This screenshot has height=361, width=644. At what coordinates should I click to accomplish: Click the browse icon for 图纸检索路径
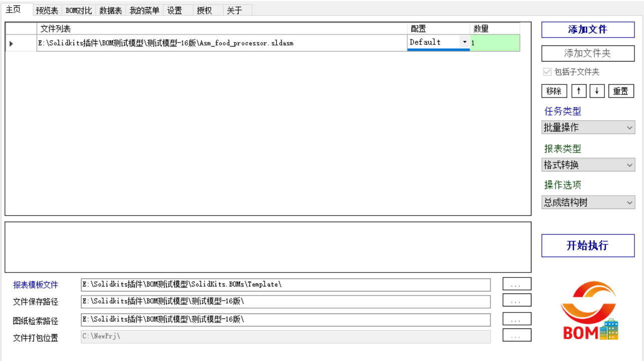coord(516,318)
